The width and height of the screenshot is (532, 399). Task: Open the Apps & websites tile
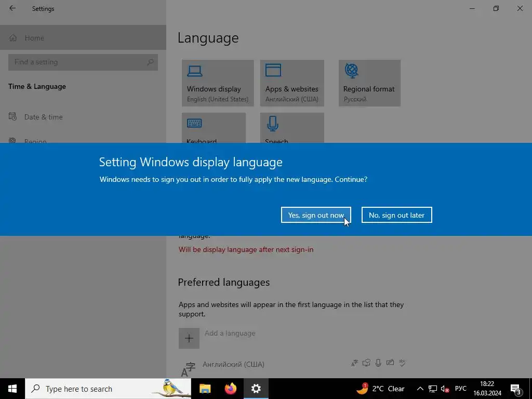click(292, 83)
